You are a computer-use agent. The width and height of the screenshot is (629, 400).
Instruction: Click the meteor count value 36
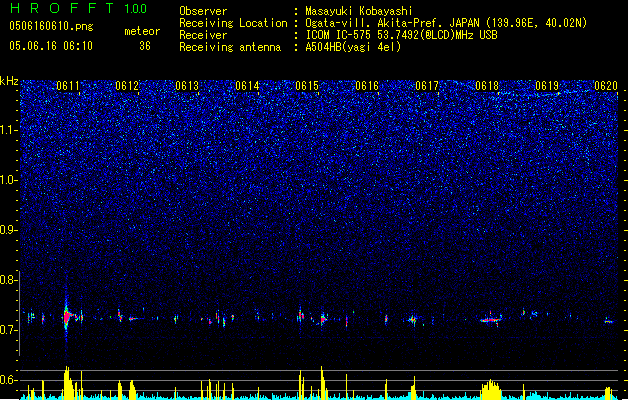(x=145, y=46)
